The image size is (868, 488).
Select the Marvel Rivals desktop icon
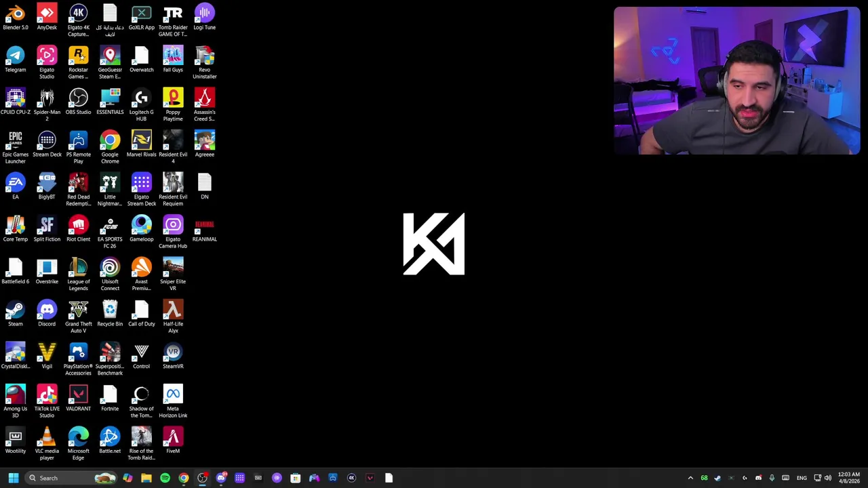pos(141,145)
